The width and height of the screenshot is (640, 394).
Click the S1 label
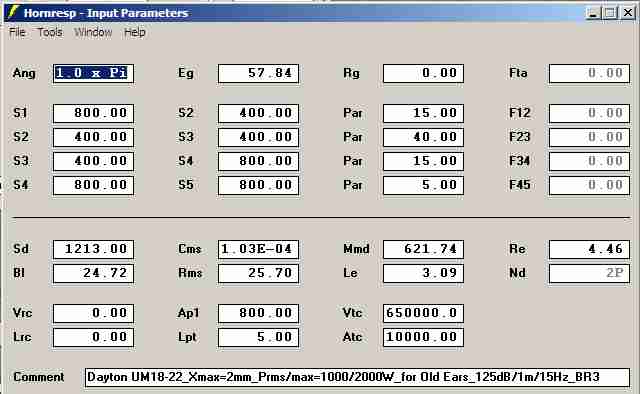pyautogui.click(x=20, y=113)
